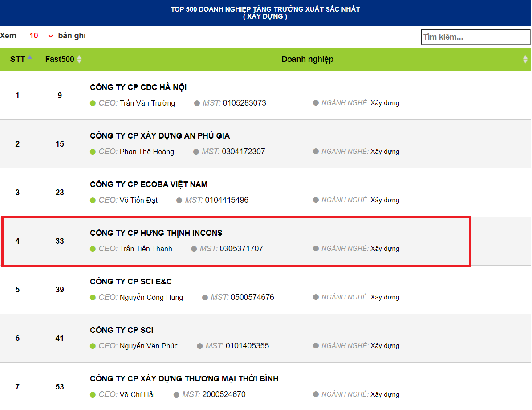Click the green dot beside CEO Nguyễn Công Hùng
Image resolution: width=532 pixels, height=410 pixels.
point(93,298)
